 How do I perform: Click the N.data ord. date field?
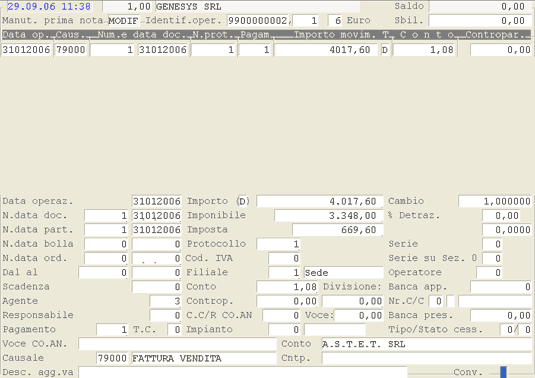(157, 259)
